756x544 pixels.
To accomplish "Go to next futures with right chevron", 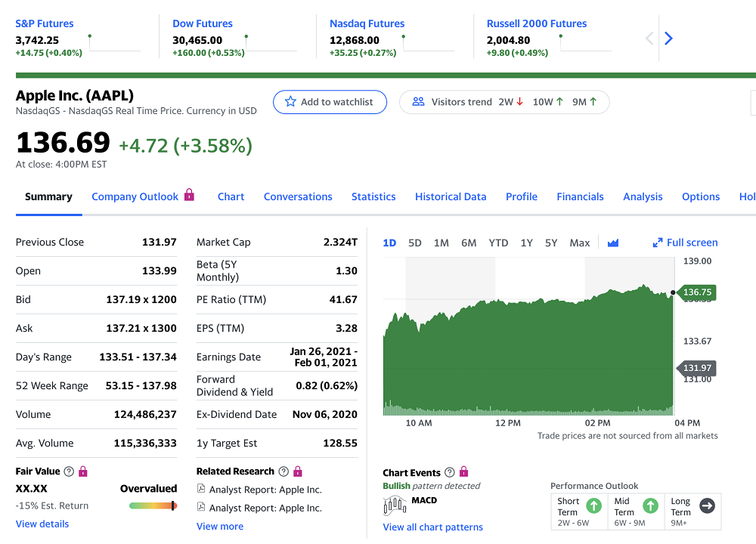I will (668, 38).
